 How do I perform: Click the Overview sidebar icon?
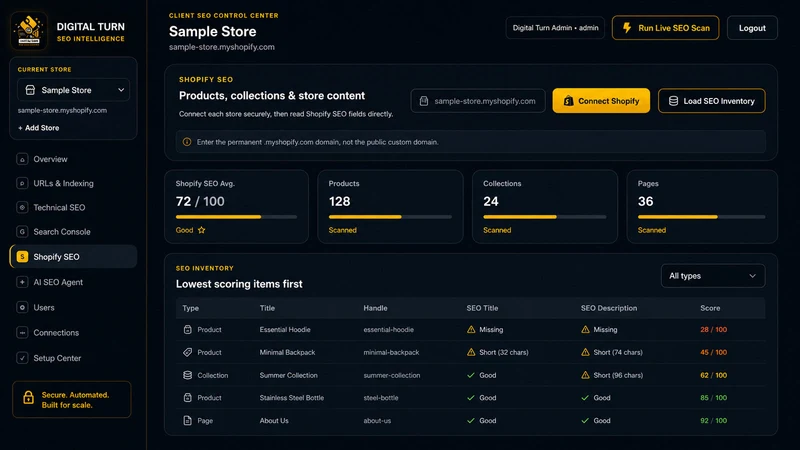(22, 159)
